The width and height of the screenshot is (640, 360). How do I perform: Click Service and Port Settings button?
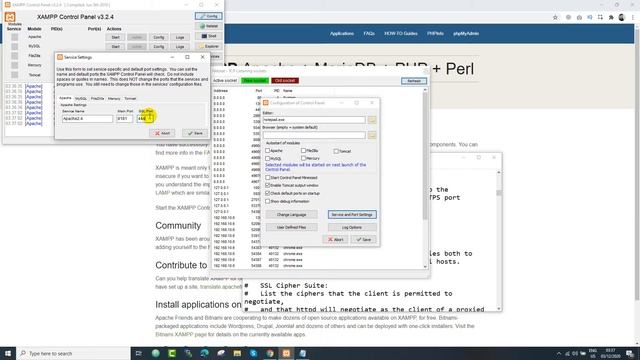(x=352, y=215)
